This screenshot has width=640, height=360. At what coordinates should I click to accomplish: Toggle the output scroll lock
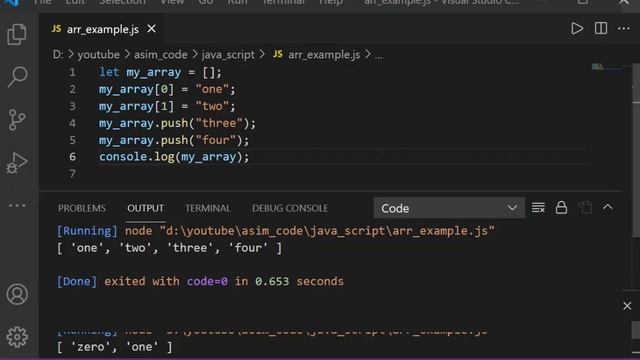(x=561, y=208)
